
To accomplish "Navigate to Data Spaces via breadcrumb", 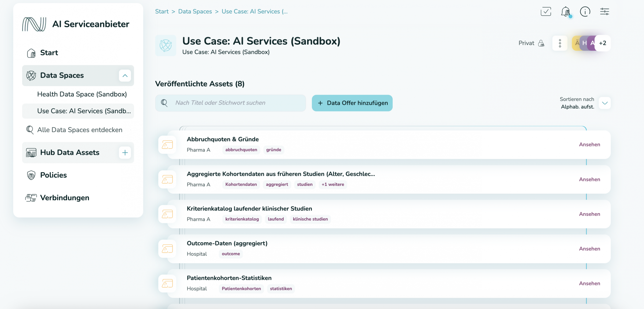I will click(x=195, y=11).
